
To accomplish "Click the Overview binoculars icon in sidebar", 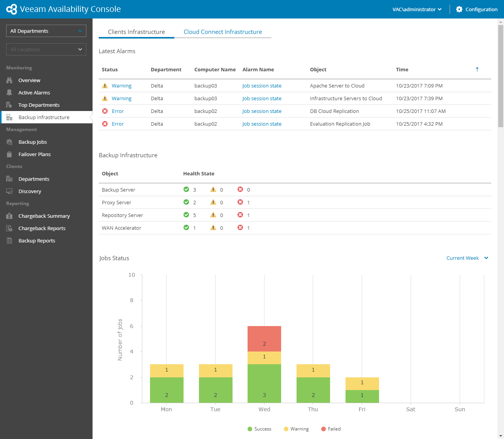I will [9, 80].
